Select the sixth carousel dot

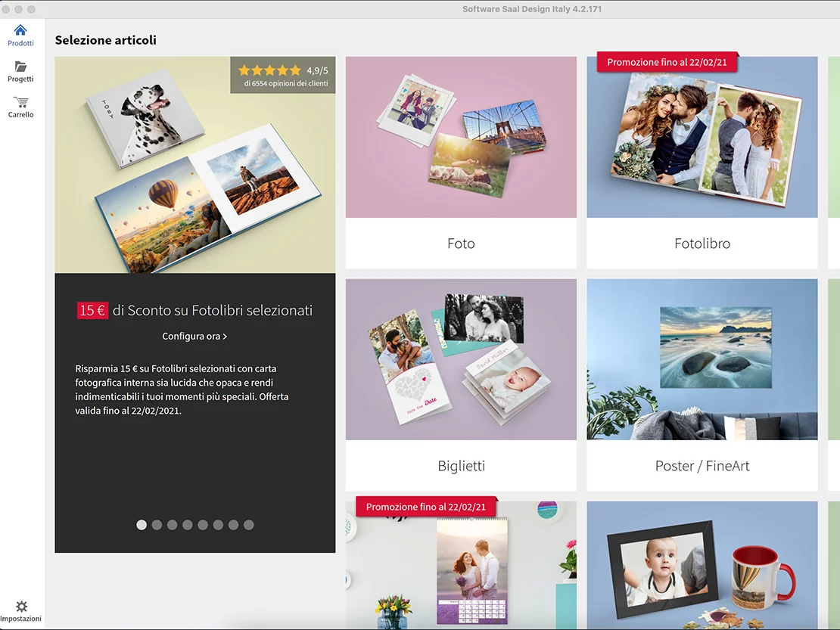tap(218, 525)
